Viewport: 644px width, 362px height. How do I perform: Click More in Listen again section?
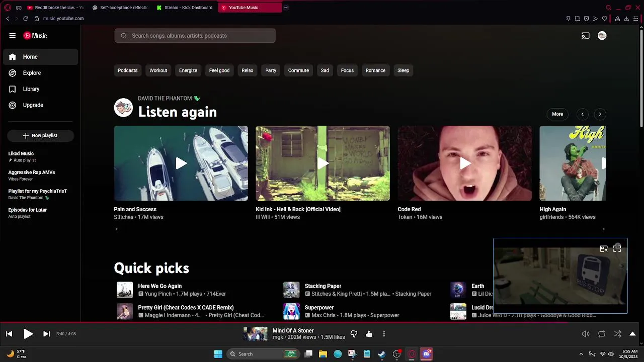[557, 114]
